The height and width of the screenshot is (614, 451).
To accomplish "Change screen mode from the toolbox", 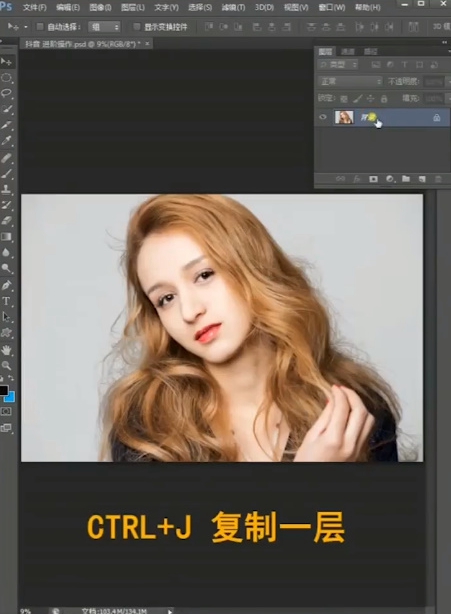I will (6, 428).
